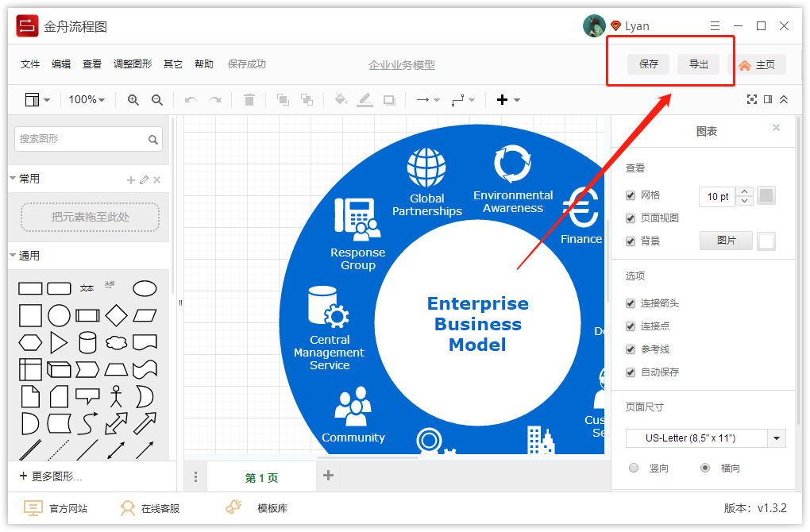Image resolution: width=810 pixels, height=532 pixels.
Task: Click the 导出 export button
Action: (x=698, y=64)
